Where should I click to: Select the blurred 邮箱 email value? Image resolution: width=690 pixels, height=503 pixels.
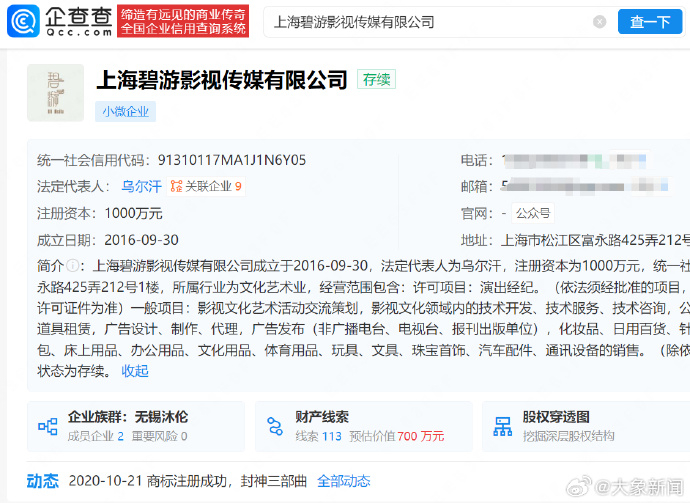tap(584, 187)
